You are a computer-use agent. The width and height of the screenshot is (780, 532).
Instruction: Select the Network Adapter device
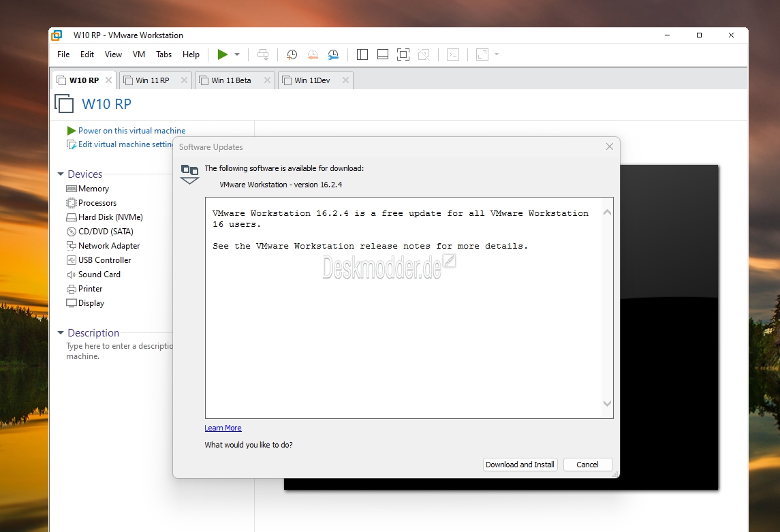[103, 246]
